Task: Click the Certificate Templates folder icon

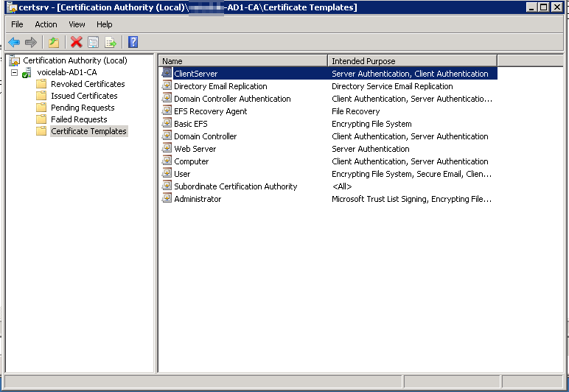Action: (41, 131)
